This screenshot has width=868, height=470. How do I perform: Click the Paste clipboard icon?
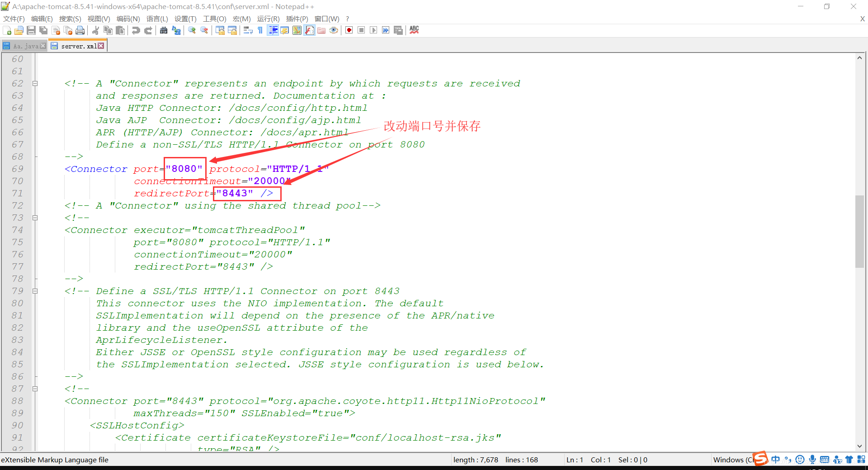(x=120, y=30)
